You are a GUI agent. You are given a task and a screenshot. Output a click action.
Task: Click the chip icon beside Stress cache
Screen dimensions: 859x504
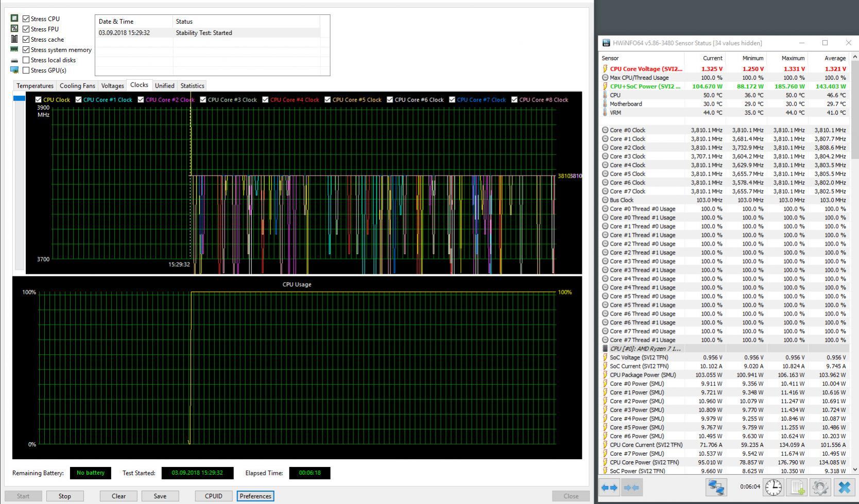tap(14, 39)
